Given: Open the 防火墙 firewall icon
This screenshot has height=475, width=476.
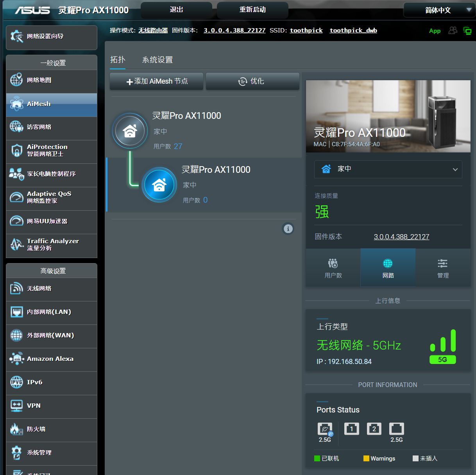Looking at the screenshot, I should [16, 429].
